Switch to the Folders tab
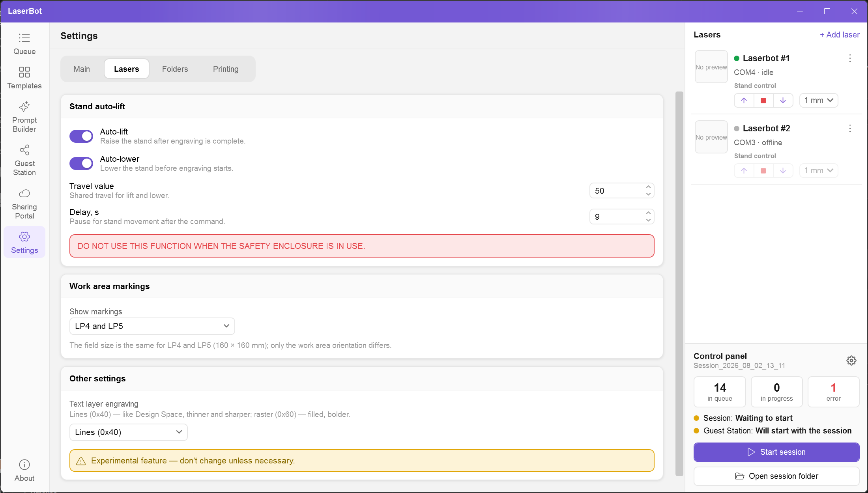 click(x=175, y=69)
